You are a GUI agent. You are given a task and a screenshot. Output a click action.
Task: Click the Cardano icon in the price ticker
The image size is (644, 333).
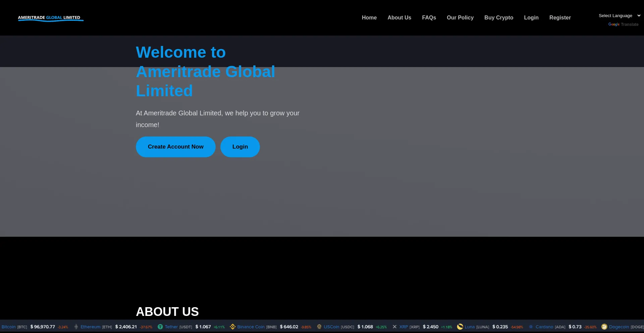click(x=531, y=327)
